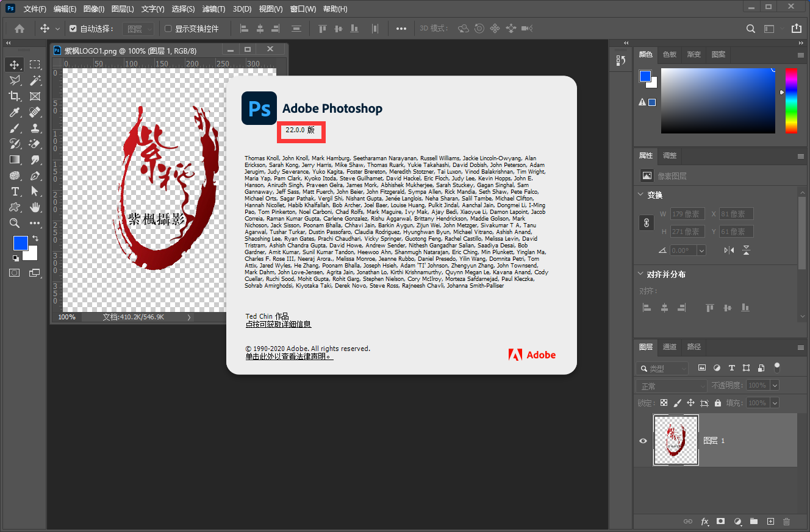Open the rotation angle dropdown in Properties

[x=701, y=250]
